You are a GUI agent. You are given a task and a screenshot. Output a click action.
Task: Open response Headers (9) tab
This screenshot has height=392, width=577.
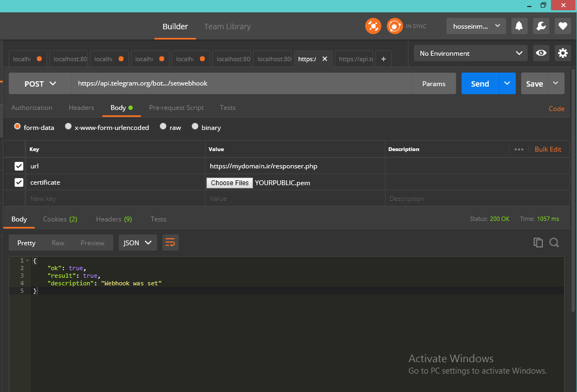tap(114, 219)
